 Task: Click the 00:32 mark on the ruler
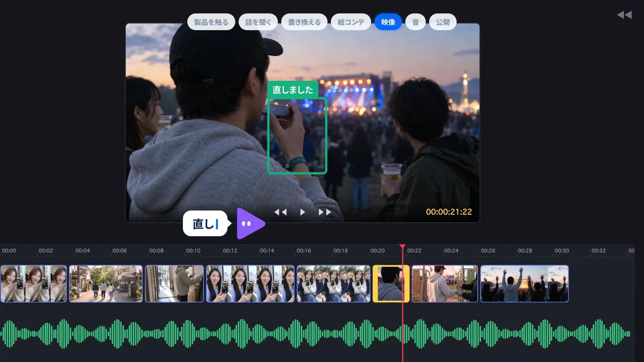[x=599, y=250]
